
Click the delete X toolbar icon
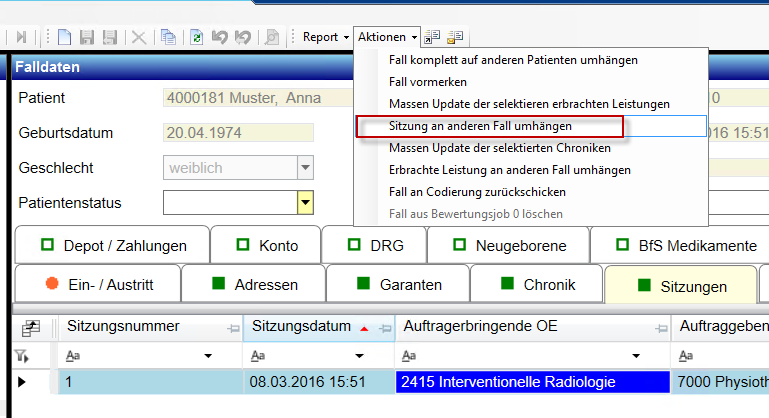pyautogui.click(x=139, y=37)
